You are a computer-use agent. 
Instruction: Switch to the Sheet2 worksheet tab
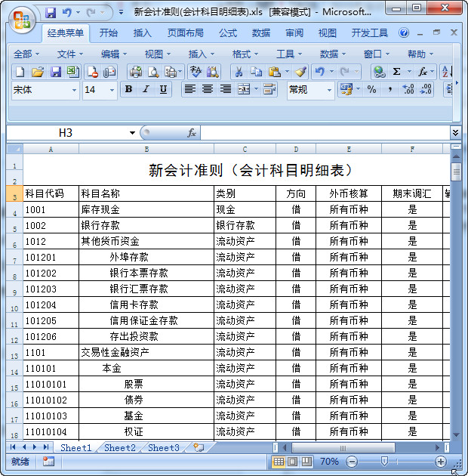coord(120,448)
